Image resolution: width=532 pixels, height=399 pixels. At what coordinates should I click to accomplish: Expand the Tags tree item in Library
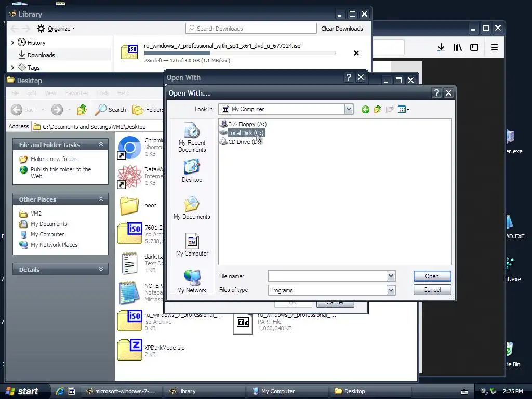click(x=12, y=68)
